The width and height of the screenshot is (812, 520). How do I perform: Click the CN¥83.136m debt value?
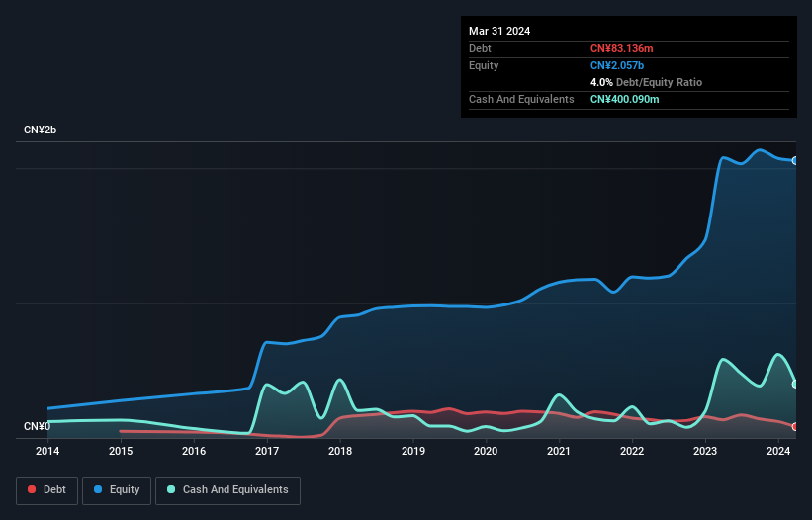pyautogui.click(x=621, y=48)
